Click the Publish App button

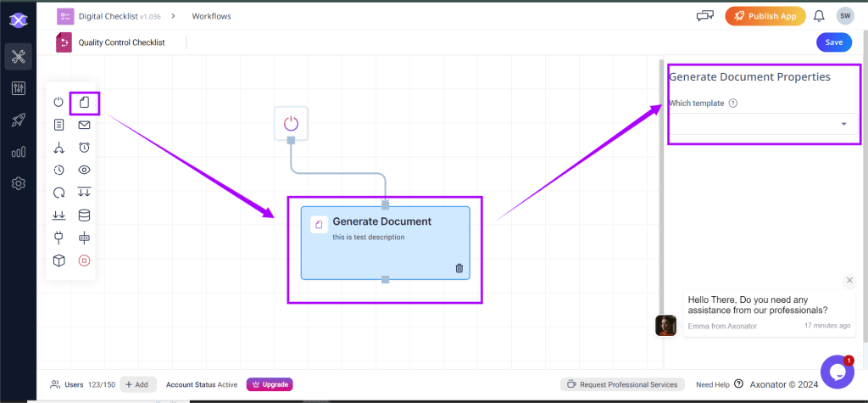pyautogui.click(x=765, y=16)
